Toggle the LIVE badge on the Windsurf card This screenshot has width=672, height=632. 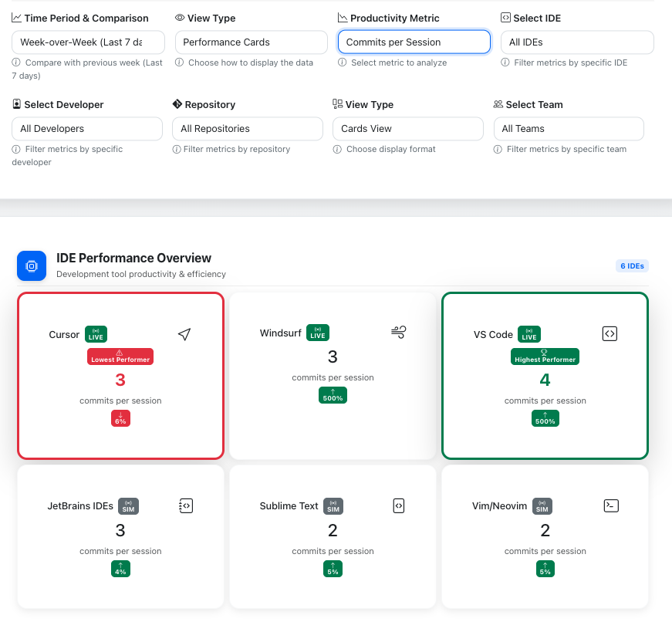click(317, 333)
